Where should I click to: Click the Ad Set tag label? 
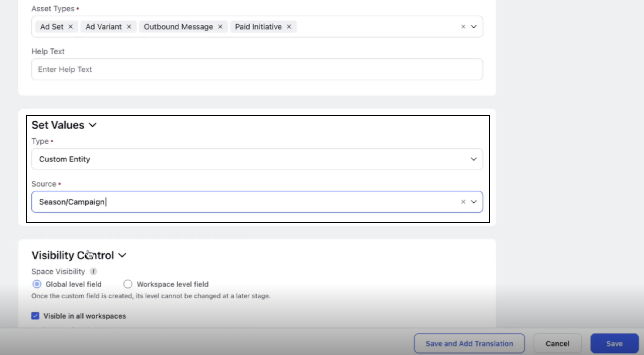[52, 27]
